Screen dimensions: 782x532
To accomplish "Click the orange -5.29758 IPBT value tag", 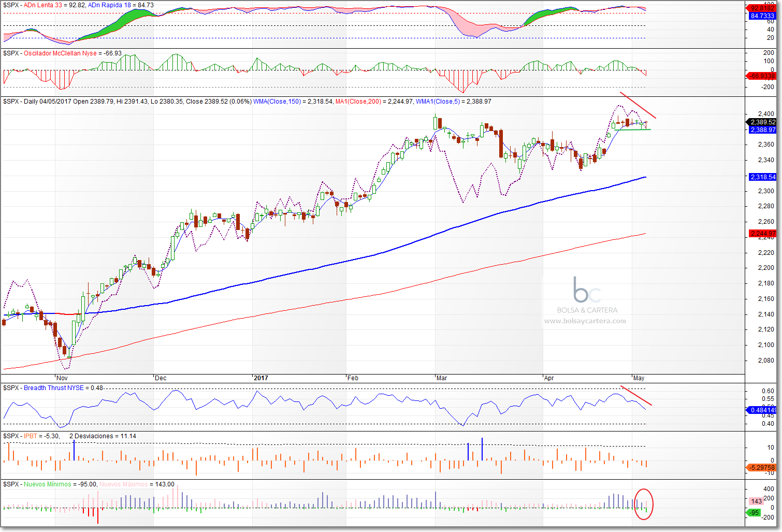I will (762, 468).
